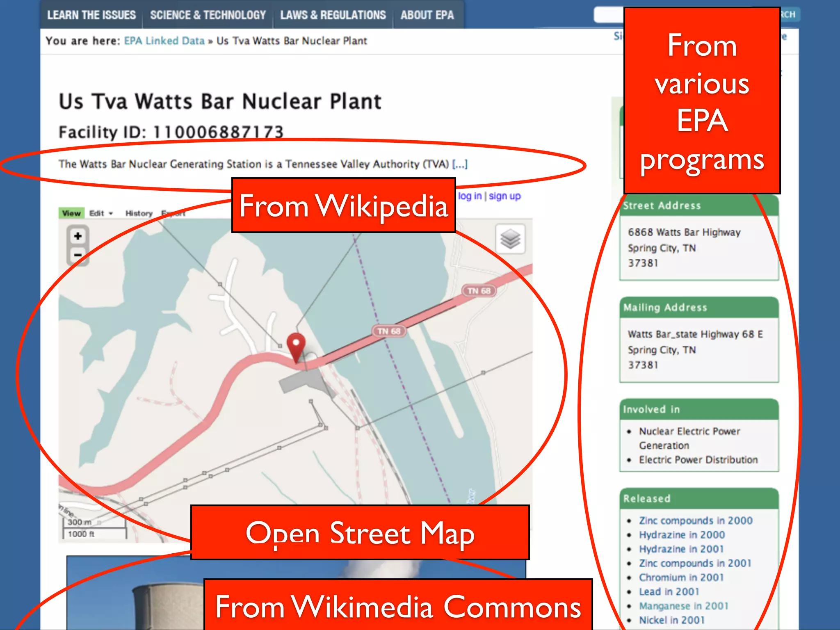
Task: Open the map Edit dropdown
Action: [101, 213]
